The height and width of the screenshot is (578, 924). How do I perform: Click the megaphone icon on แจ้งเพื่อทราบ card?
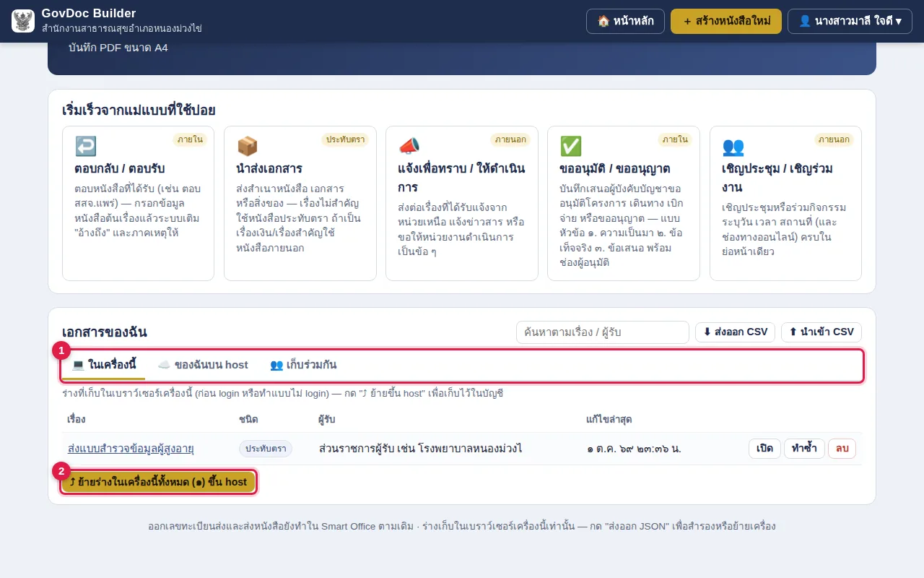click(x=409, y=147)
